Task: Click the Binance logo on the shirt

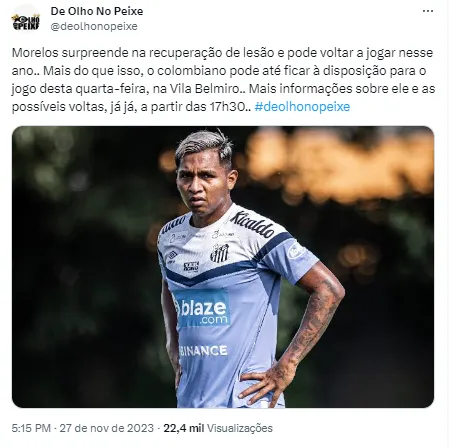Action: (x=203, y=351)
